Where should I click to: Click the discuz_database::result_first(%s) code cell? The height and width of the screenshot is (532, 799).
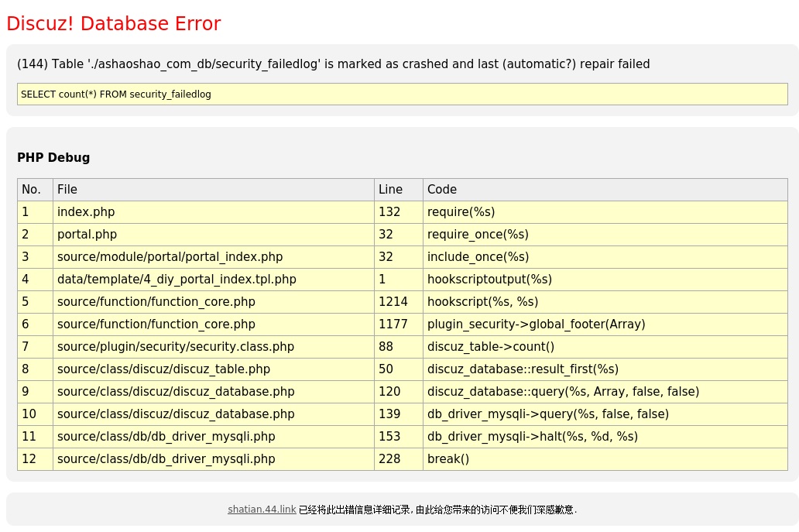pyautogui.click(x=523, y=369)
